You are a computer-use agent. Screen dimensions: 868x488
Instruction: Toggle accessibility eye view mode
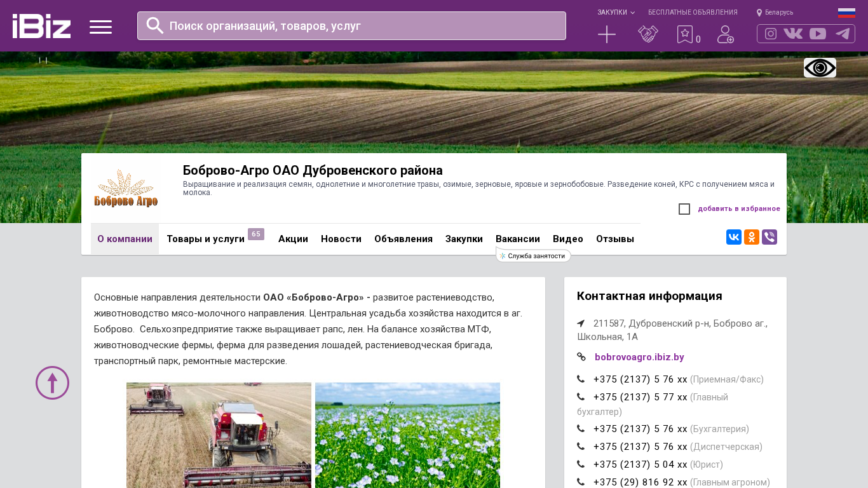(x=820, y=67)
